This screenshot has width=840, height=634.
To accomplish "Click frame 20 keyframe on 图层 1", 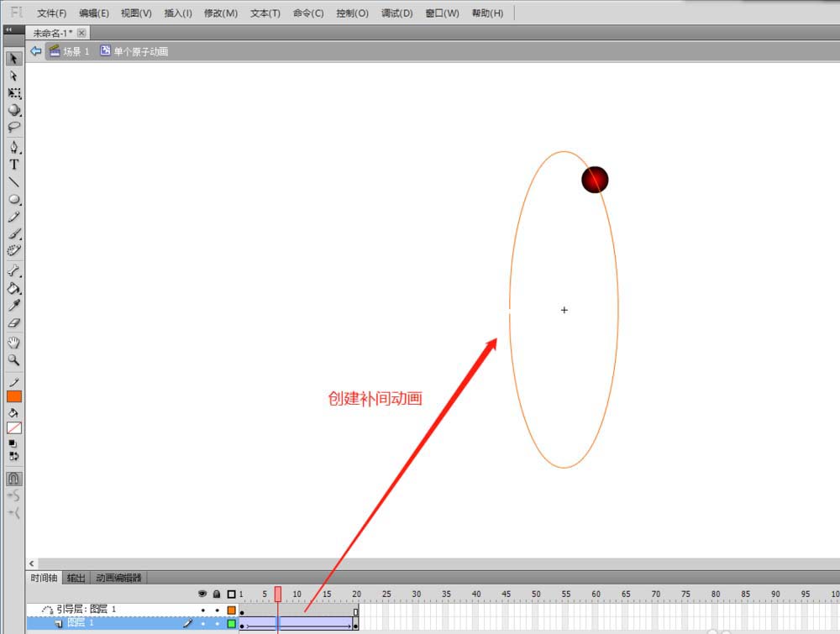I will (355, 625).
